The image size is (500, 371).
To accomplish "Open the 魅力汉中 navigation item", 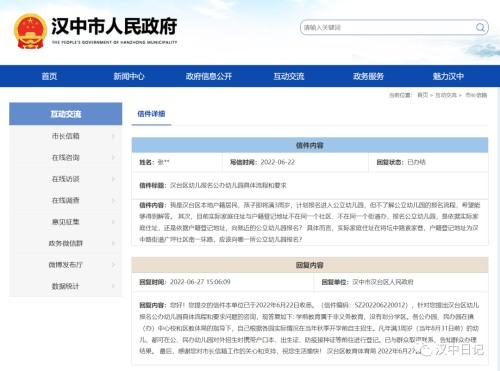I will coord(448,76).
